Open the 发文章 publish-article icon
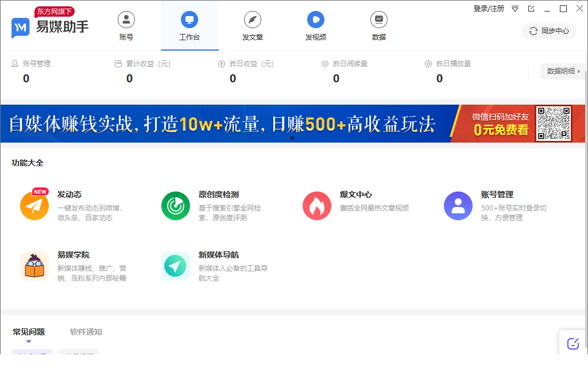Viewport: 588px width, 368px height. [253, 21]
